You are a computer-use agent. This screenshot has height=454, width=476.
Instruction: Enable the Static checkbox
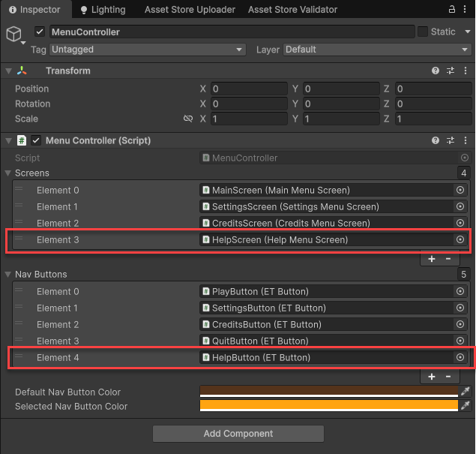pos(423,32)
